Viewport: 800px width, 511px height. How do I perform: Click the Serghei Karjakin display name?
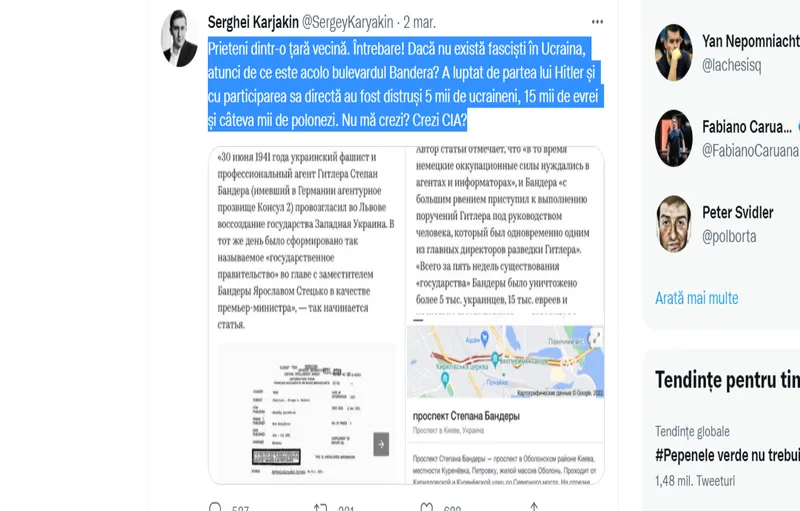tap(253, 22)
